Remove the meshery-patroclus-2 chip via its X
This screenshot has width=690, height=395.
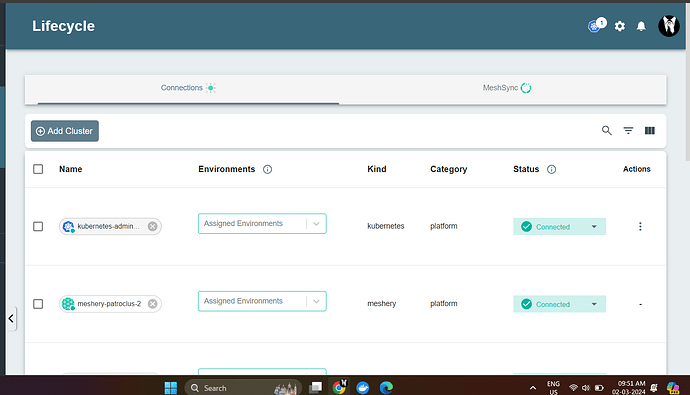[152, 304]
